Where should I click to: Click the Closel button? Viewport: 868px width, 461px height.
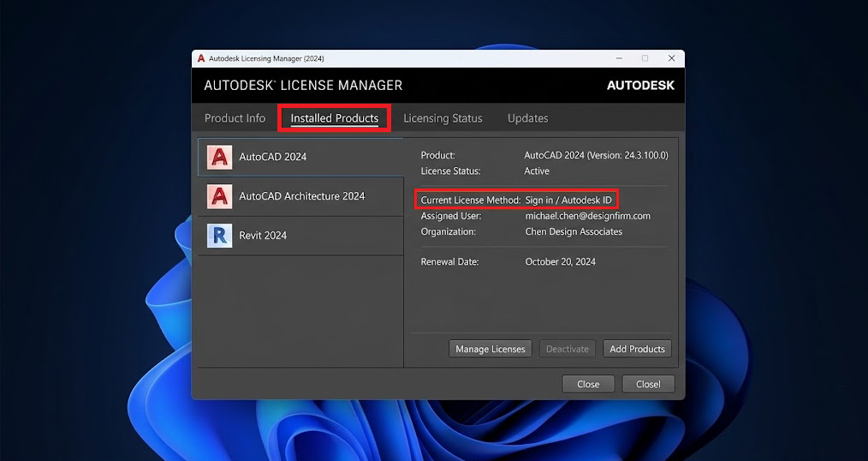(648, 384)
